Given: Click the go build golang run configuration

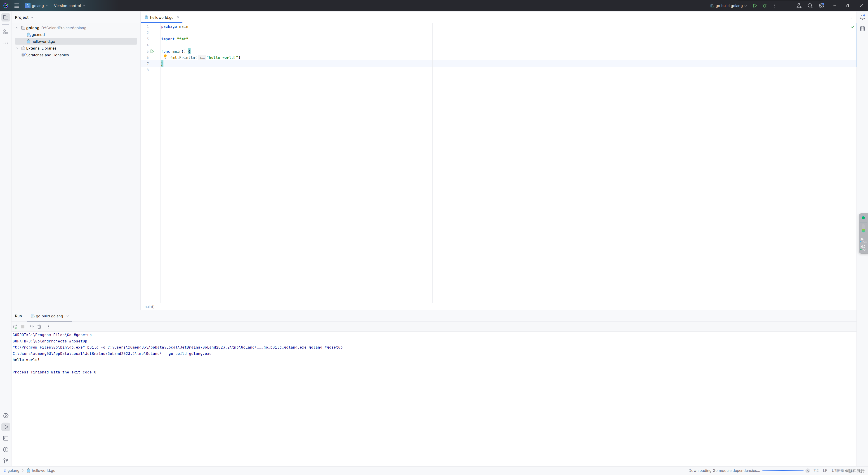Looking at the screenshot, I should tap(728, 5).
